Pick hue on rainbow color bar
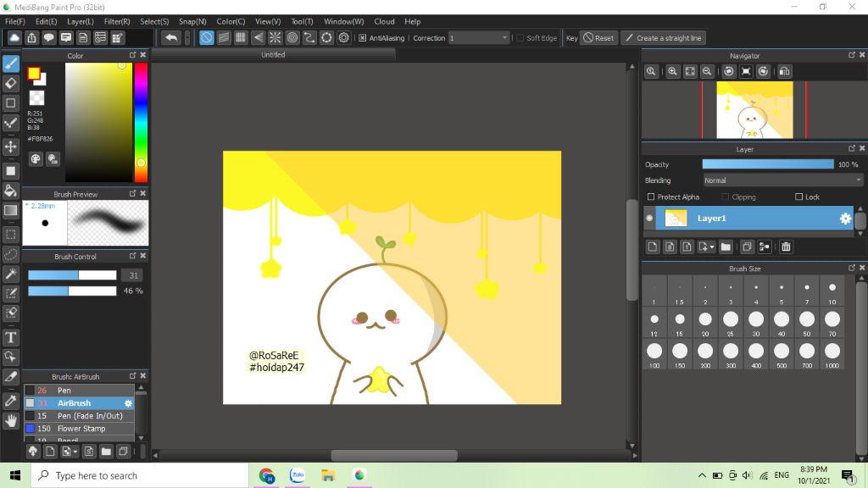 click(142, 122)
